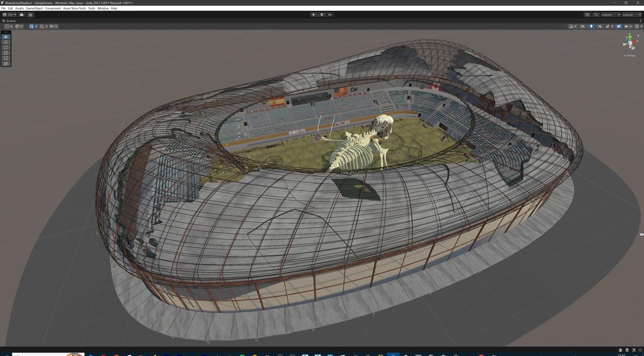Open the GameObject menu

click(x=34, y=8)
